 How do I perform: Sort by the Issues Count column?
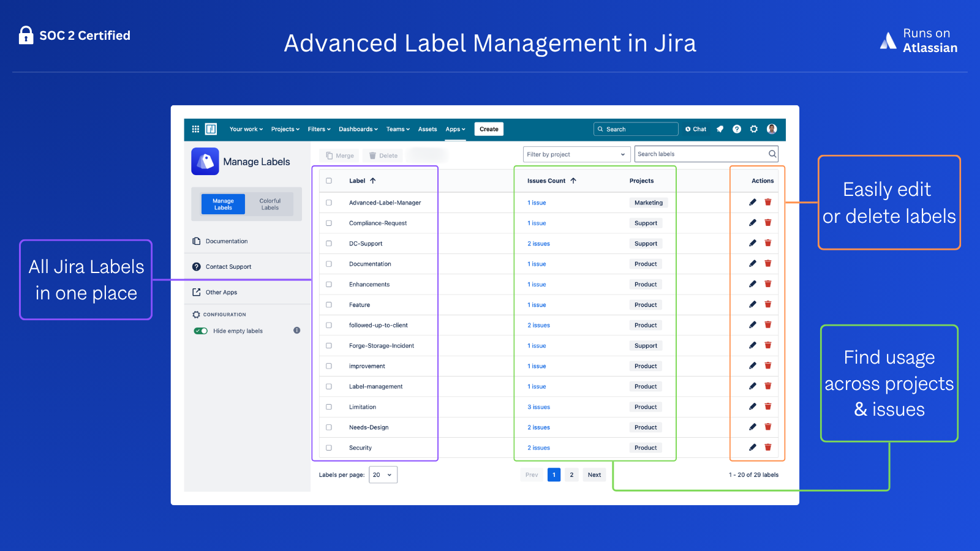(x=552, y=181)
